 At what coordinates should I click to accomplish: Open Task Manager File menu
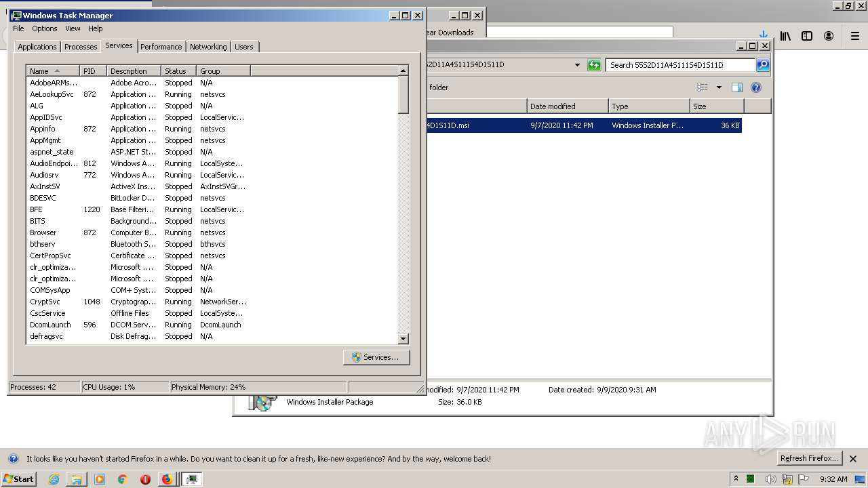18,28
